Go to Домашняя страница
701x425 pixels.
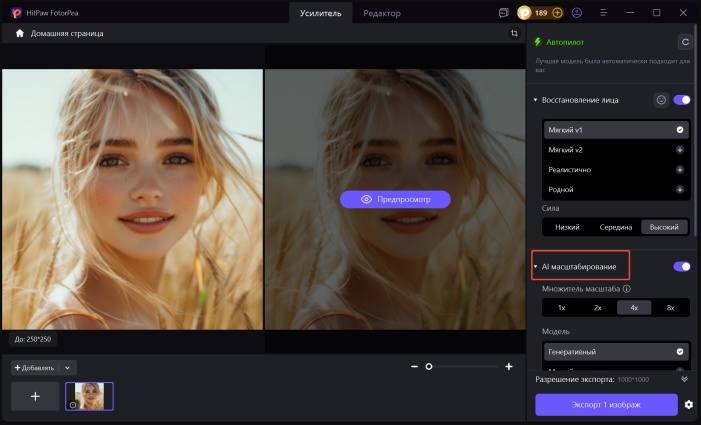[x=67, y=34]
